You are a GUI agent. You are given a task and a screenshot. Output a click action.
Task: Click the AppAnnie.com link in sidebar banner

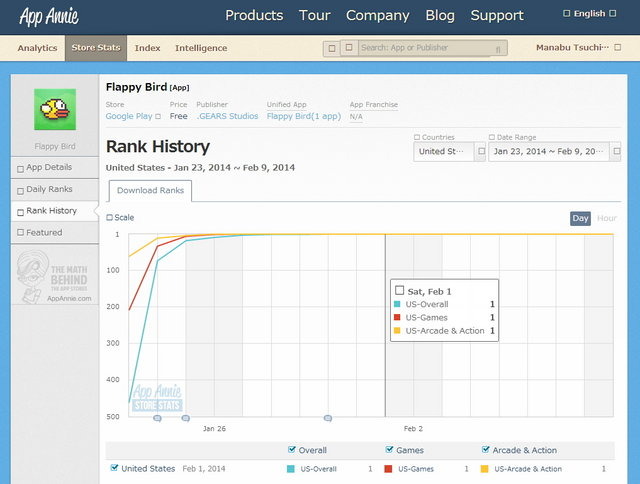pos(69,298)
